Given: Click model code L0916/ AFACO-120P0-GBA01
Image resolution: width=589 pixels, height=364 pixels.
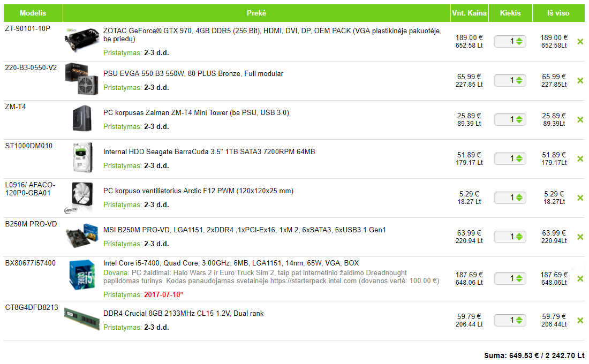Looking at the screenshot, I should point(30,189).
